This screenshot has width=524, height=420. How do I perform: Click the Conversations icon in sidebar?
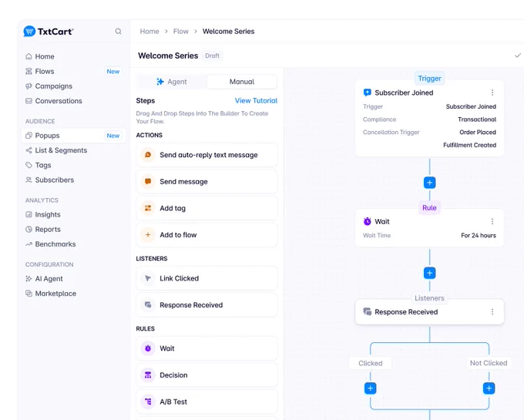pos(29,101)
